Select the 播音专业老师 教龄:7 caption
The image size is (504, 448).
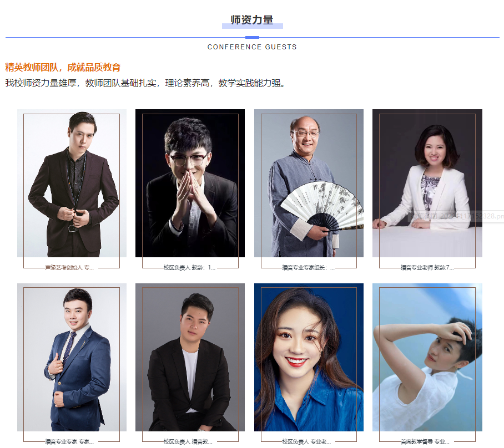[427, 267]
